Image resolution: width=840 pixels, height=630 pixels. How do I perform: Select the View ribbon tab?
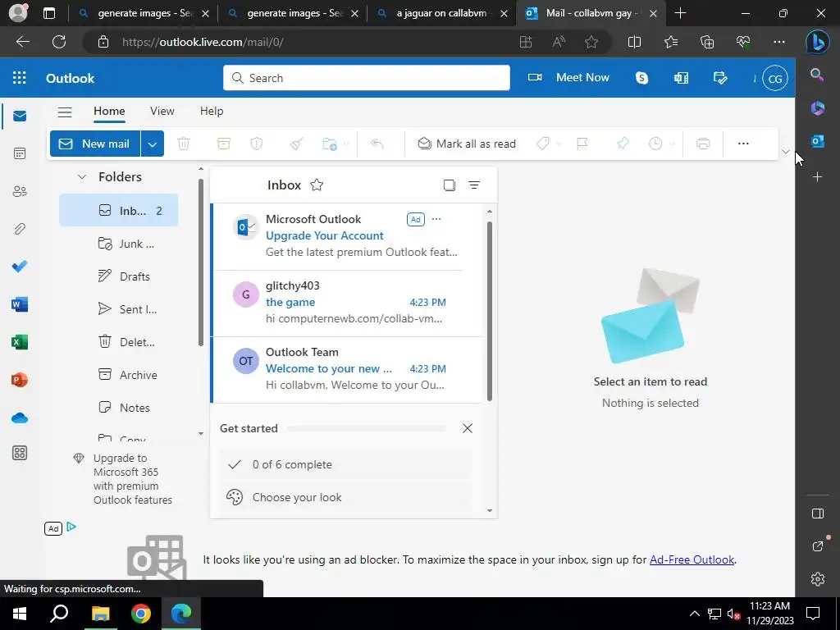pyautogui.click(x=162, y=111)
